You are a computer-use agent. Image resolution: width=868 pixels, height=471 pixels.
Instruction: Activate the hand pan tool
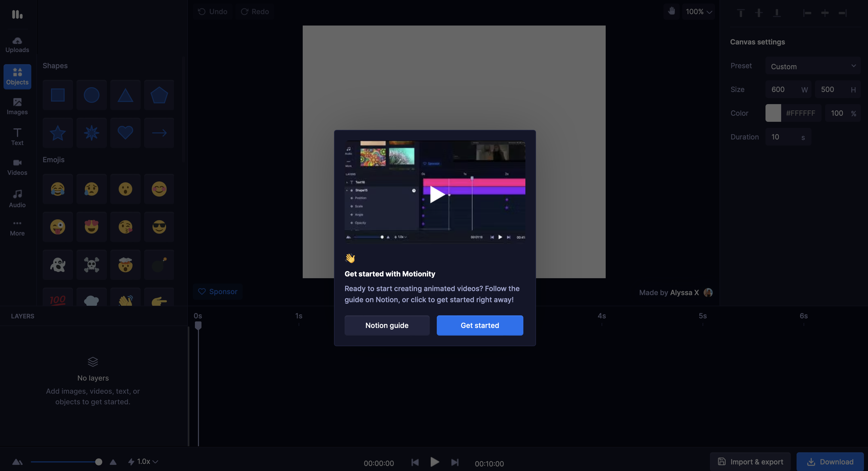tap(671, 11)
